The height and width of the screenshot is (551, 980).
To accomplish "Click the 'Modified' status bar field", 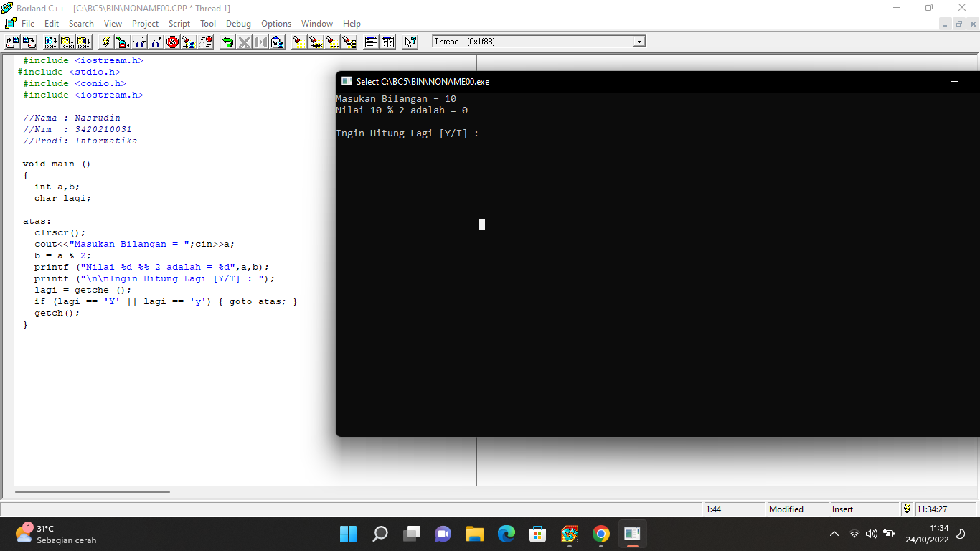I will [797, 509].
